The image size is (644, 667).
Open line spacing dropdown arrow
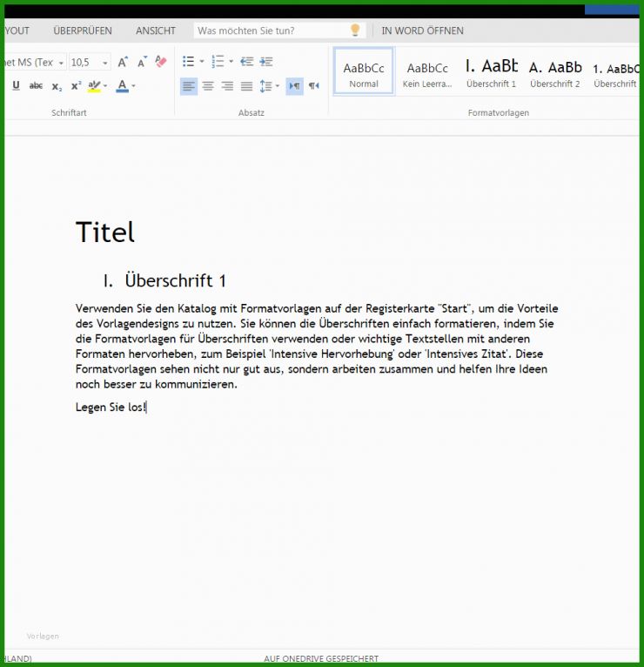pos(278,86)
